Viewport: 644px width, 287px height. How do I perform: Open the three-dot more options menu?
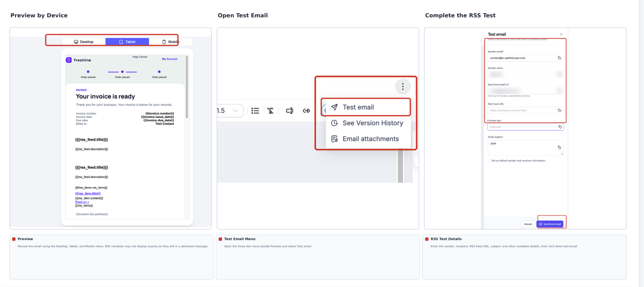[x=402, y=86]
